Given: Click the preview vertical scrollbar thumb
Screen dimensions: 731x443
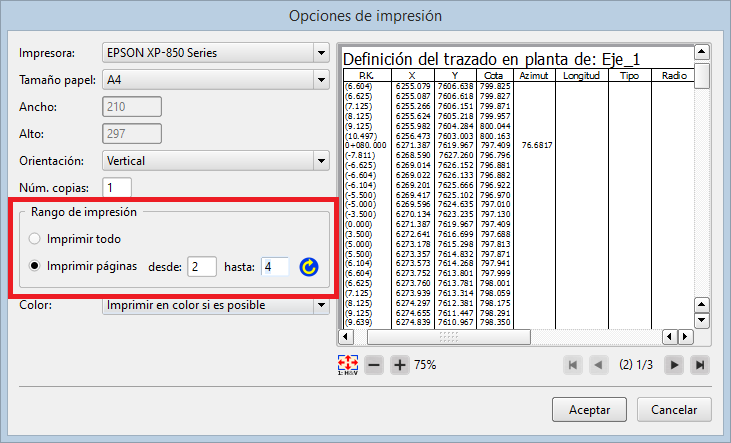Looking at the screenshot, I should click(x=702, y=76).
